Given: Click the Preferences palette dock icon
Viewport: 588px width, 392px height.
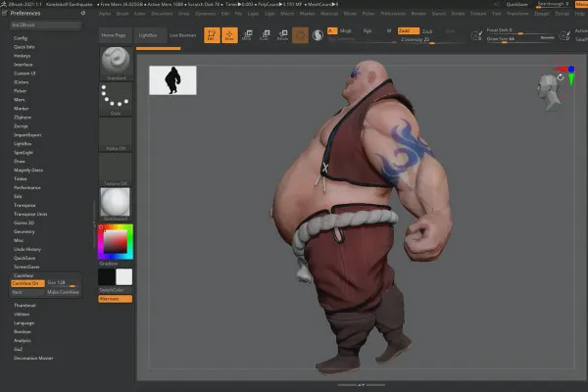Looking at the screenshot, I should pyautogui.click(x=83, y=13).
